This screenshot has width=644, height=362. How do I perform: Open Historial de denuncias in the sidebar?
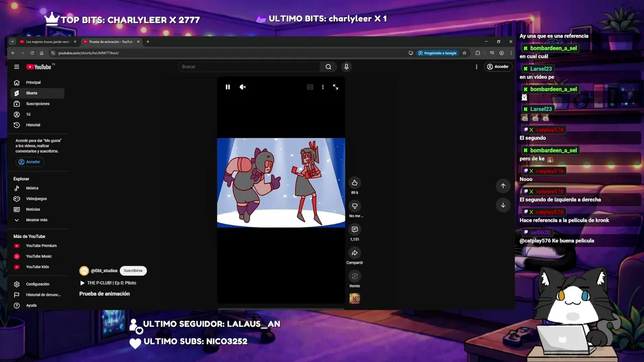coord(37,295)
